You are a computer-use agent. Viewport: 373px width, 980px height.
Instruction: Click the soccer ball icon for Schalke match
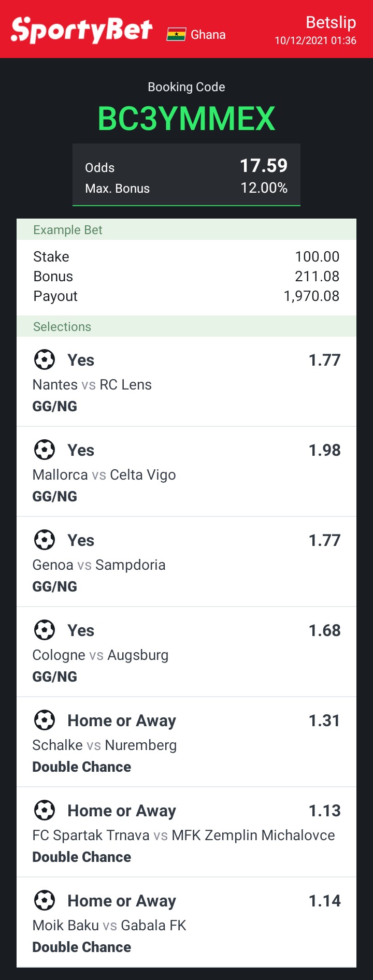click(x=45, y=720)
